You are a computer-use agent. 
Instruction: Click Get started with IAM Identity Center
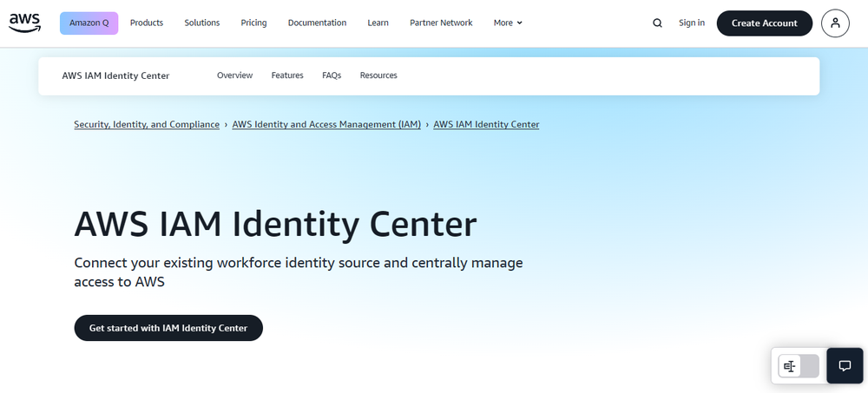click(168, 328)
